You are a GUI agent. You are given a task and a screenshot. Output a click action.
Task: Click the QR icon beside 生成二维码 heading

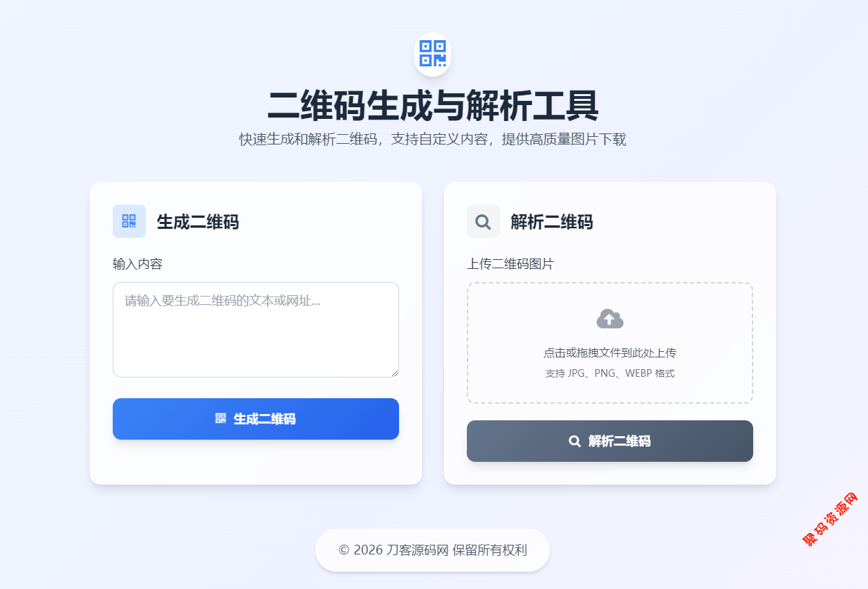point(129,221)
